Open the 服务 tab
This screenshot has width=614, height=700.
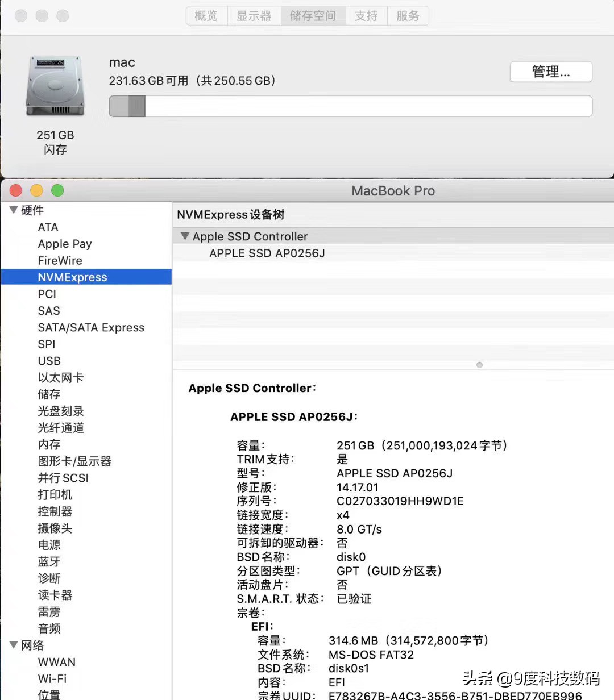click(408, 15)
